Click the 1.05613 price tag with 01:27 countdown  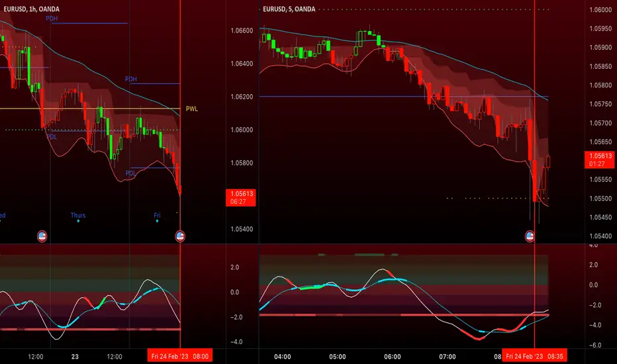point(599,159)
